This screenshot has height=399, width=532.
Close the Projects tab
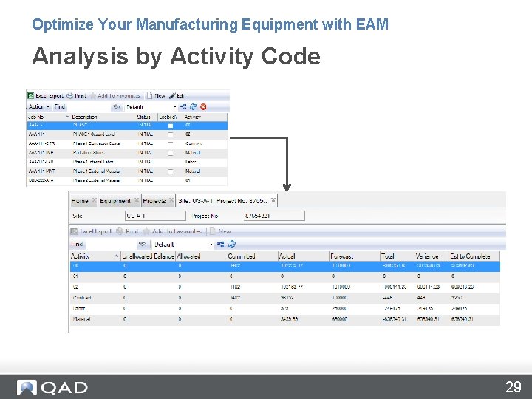pyautogui.click(x=171, y=200)
